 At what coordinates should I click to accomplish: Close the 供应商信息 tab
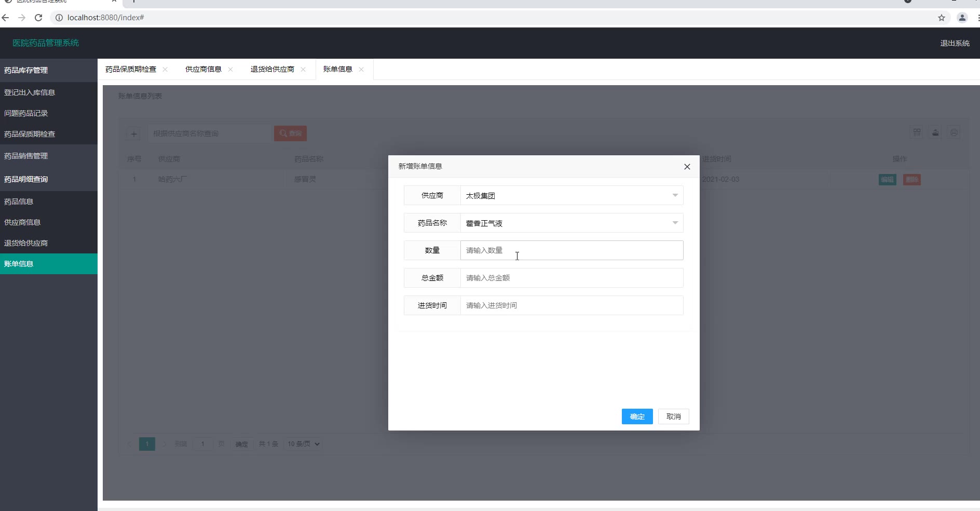(x=230, y=69)
